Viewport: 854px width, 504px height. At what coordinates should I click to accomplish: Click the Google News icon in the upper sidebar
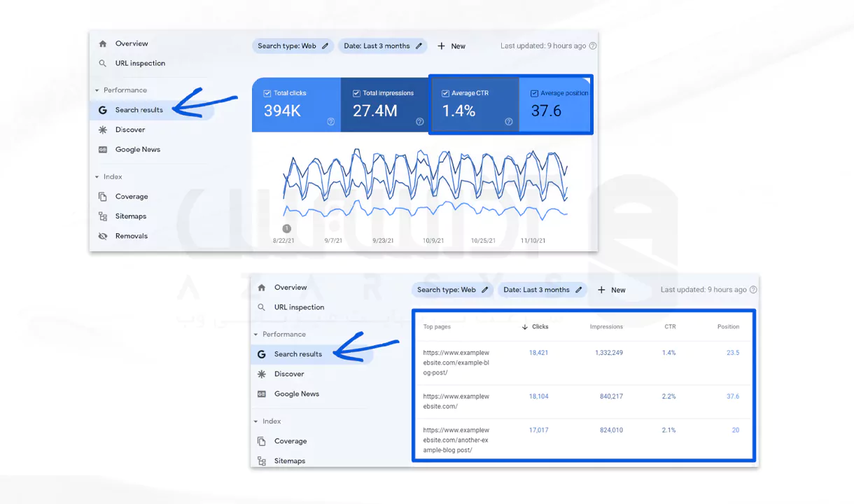pyautogui.click(x=103, y=150)
